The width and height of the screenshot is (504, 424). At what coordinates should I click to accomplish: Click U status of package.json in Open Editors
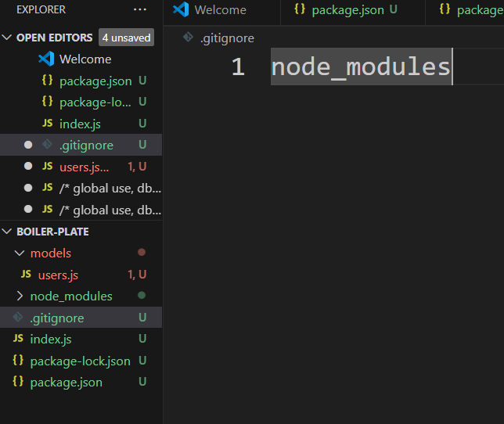[x=142, y=81]
